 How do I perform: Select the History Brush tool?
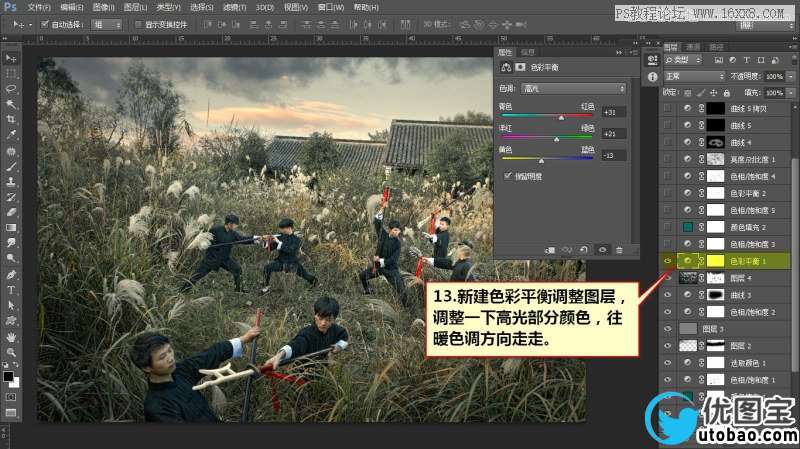[11, 197]
